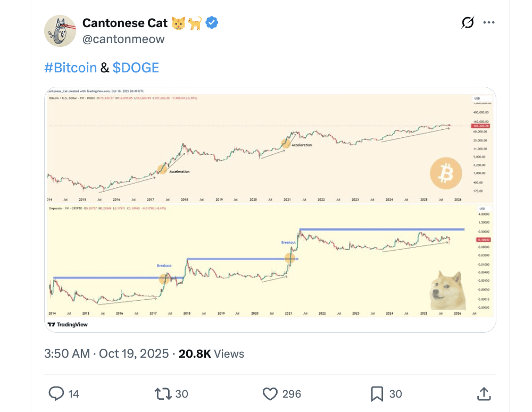
Task: Click the reply speech bubble icon
Action: coord(56,393)
